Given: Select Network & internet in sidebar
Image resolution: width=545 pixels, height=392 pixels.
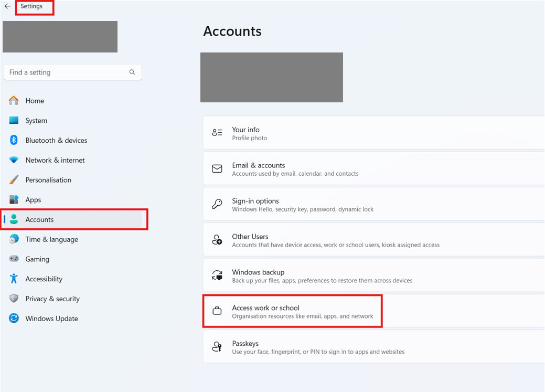Looking at the screenshot, I should click(73, 160).
